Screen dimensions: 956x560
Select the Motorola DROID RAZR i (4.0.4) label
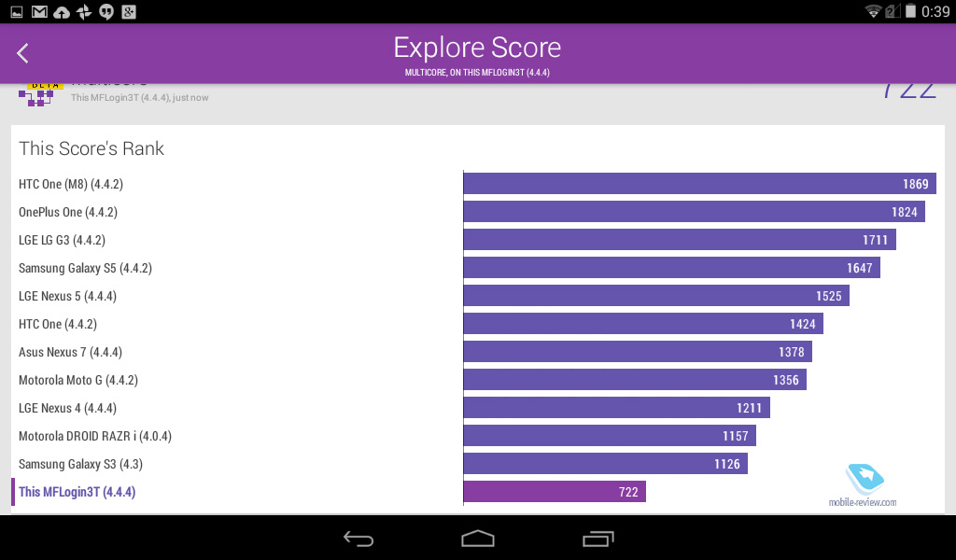point(95,436)
